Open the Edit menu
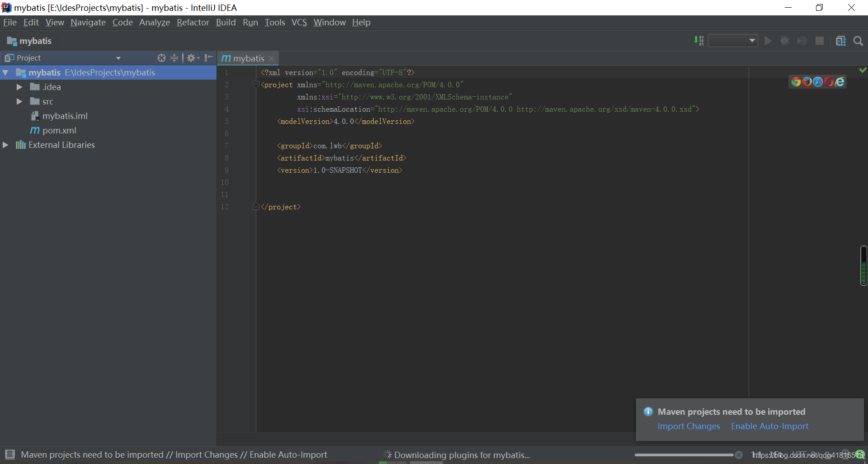This screenshot has height=464, width=868. 31,22
